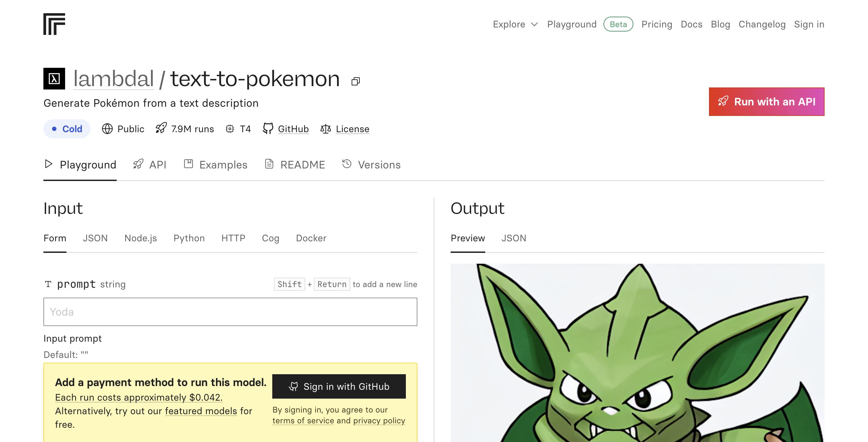Click the Cold status badge
Viewport: 868px width, 442px height.
pos(67,129)
